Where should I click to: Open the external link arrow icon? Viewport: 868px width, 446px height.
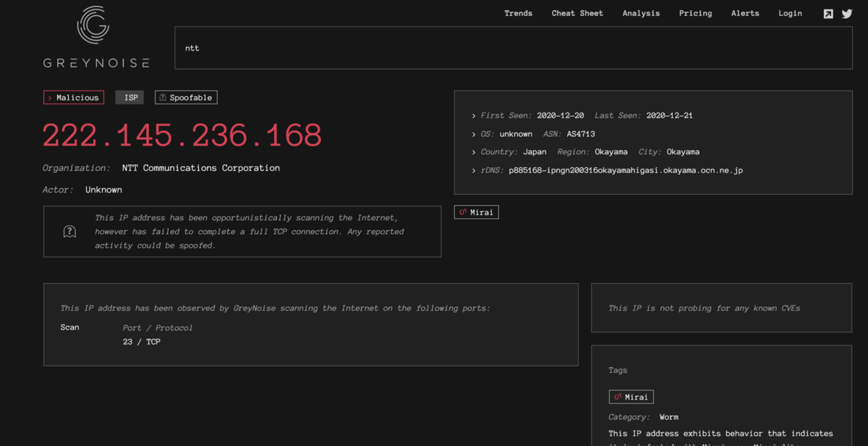[x=828, y=14]
